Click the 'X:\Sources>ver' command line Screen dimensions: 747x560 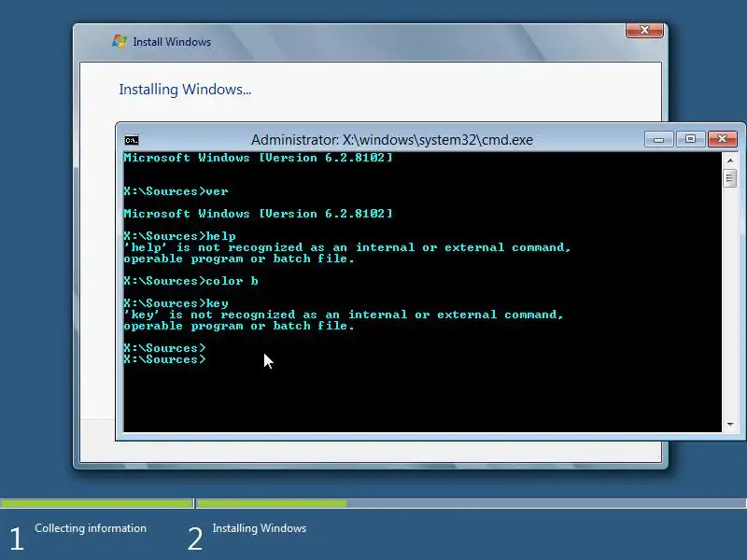tap(176, 191)
